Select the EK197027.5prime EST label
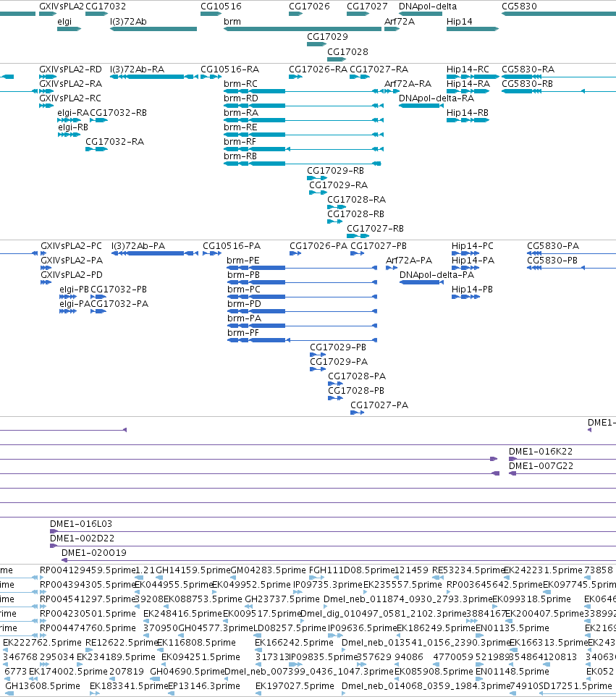616x697 pixels. (x=295, y=686)
